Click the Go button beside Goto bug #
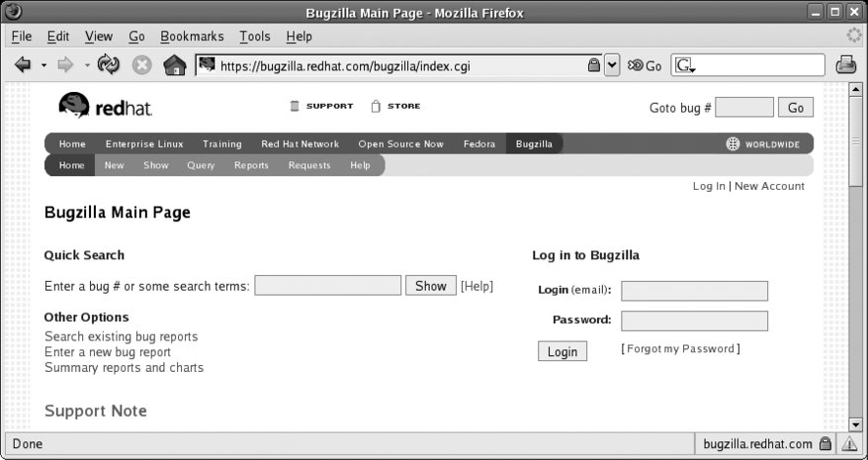This screenshot has height=460, width=868. coord(796,107)
